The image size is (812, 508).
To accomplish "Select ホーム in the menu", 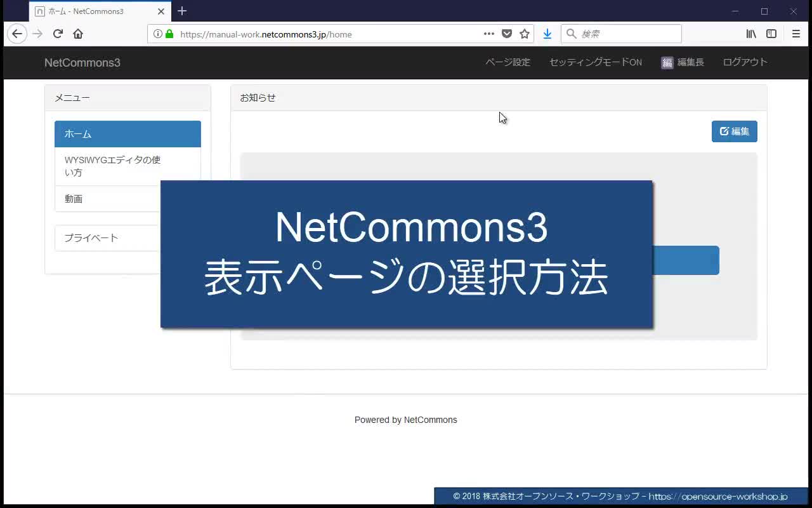I will 128,134.
